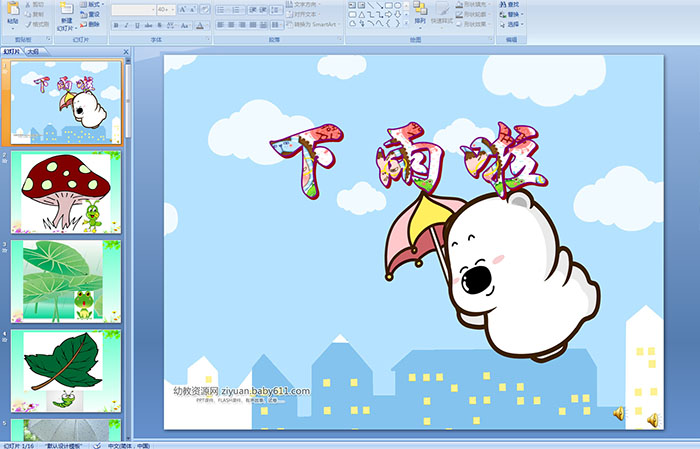Click the Copy (复制) button
This screenshot has height=449, width=700.
pos(34,15)
